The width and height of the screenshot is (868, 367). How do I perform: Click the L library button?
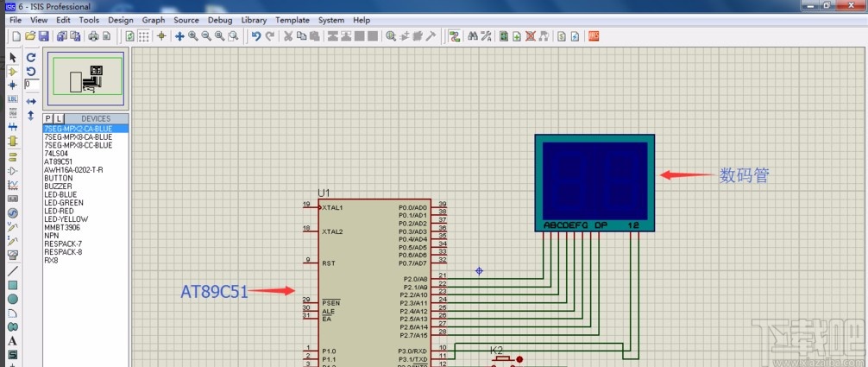(x=60, y=118)
